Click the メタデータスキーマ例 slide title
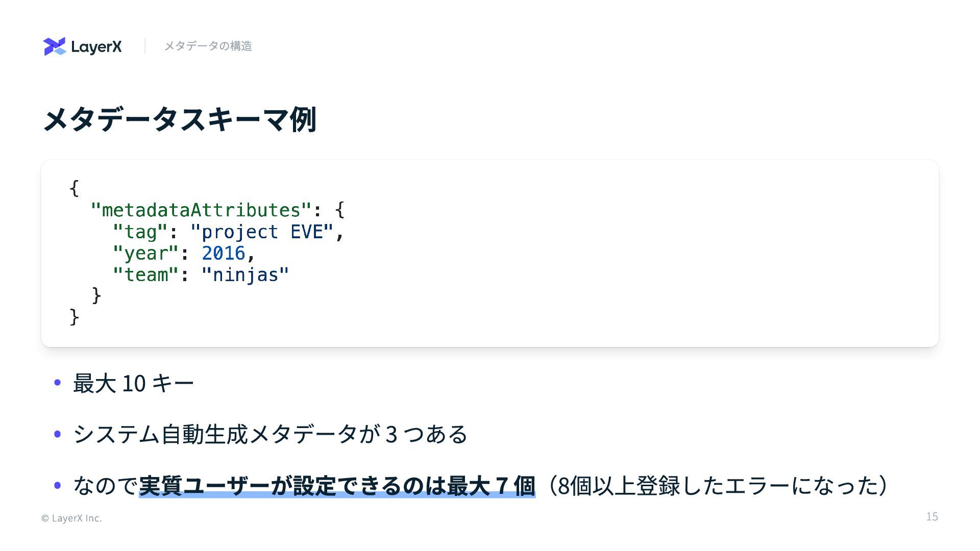Viewport: 980px width, 551px height. click(180, 120)
